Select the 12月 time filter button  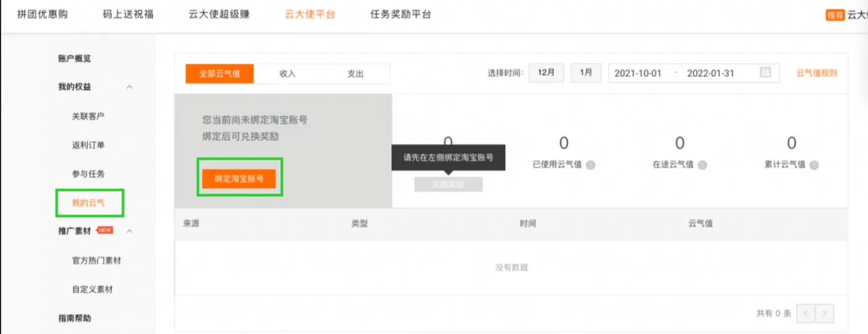coord(546,73)
